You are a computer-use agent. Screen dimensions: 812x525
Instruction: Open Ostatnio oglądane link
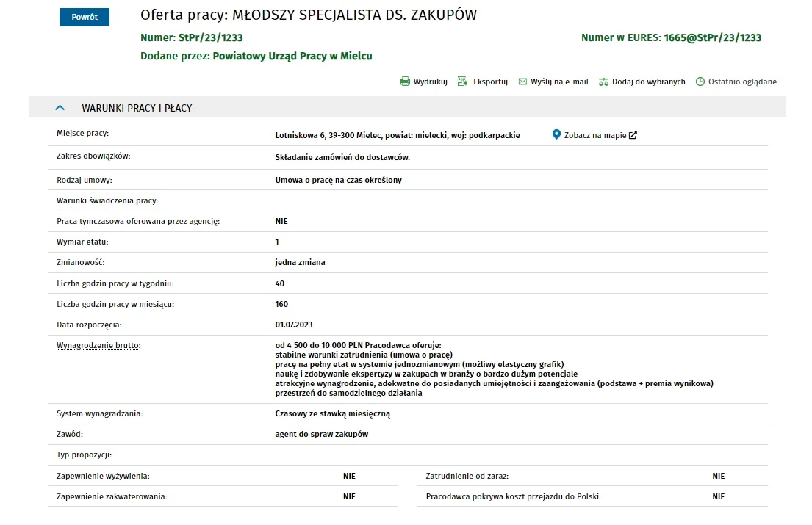pyautogui.click(x=743, y=82)
